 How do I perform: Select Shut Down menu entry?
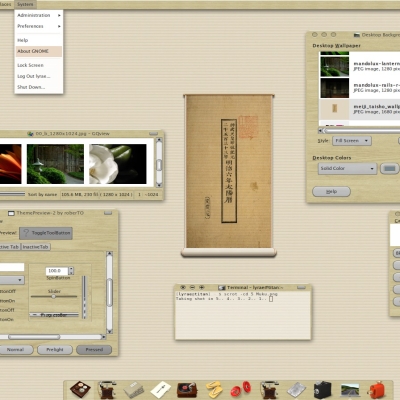(x=39, y=87)
